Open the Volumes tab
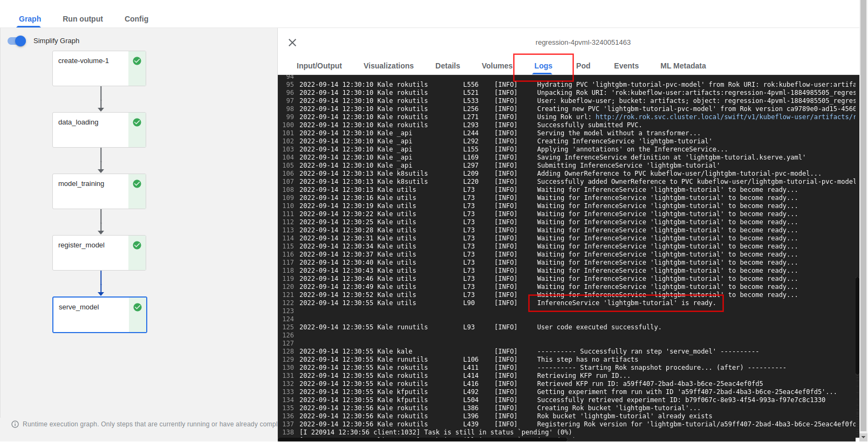 pyautogui.click(x=497, y=66)
